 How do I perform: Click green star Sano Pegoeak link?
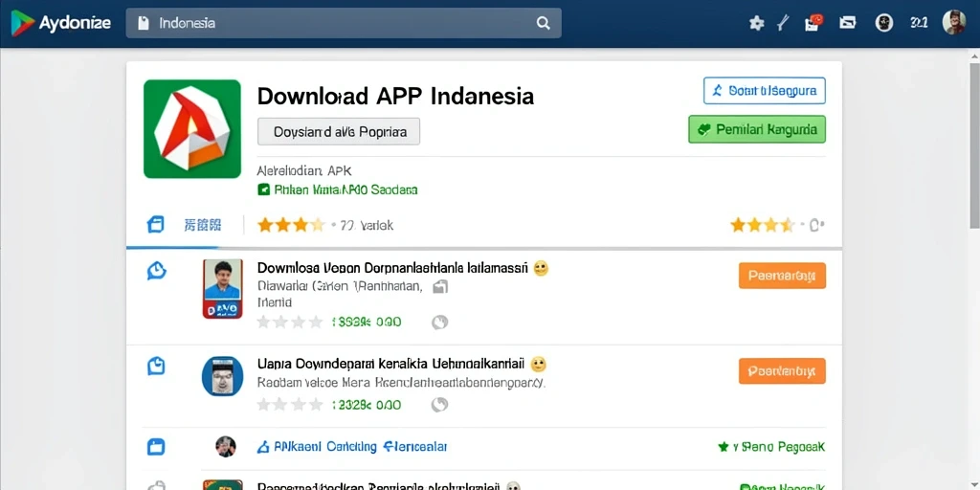click(771, 447)
